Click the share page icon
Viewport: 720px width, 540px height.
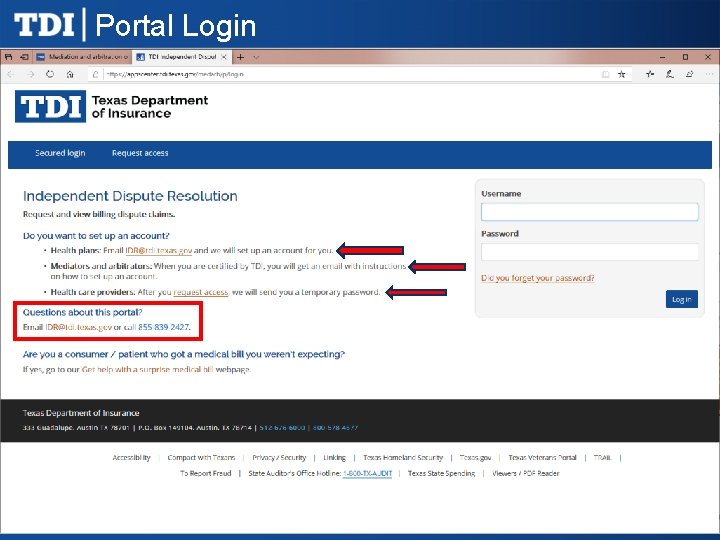690,74
